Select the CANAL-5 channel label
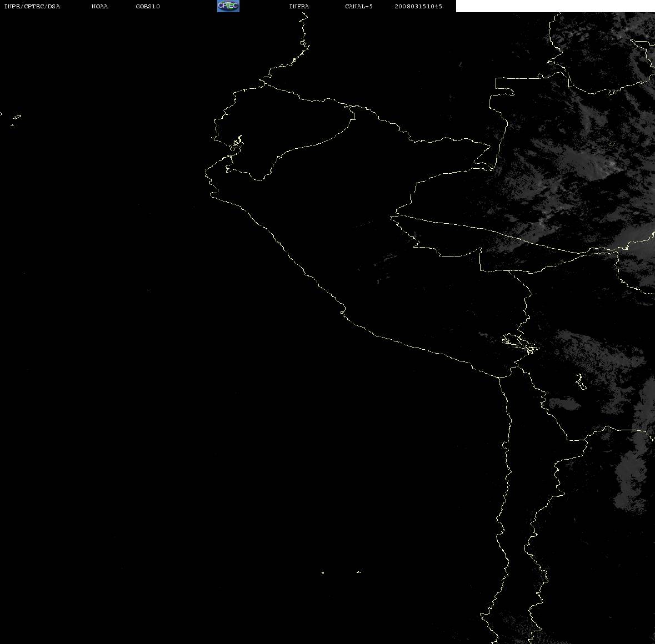Screen dimensions: 655x644 click(359, 6)
